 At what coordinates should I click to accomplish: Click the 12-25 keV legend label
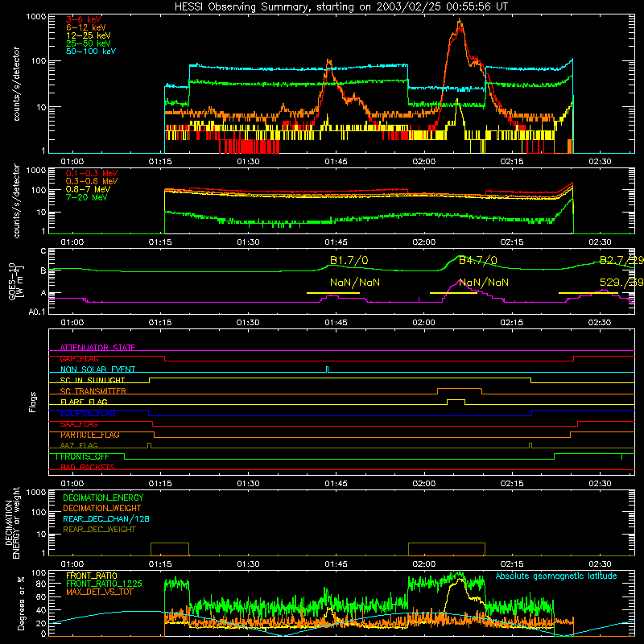pyautogui.click(x=89, y=35)
